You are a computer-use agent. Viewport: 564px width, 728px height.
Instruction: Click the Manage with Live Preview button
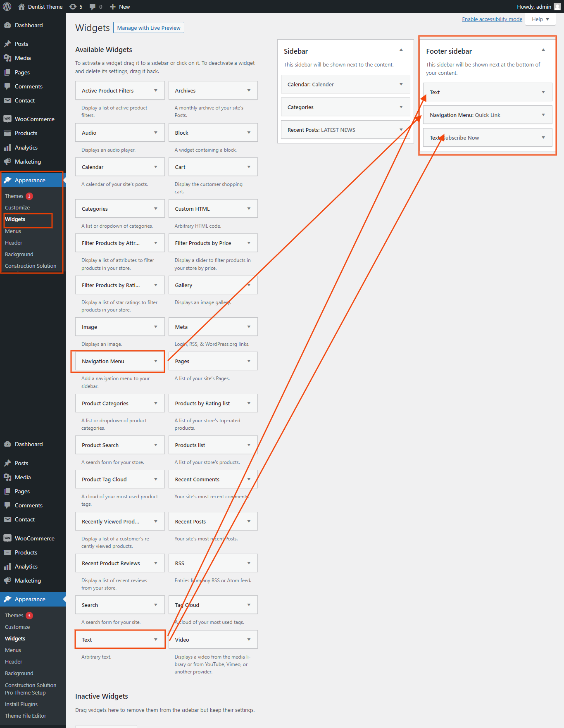pyautogui.click(x=149, y=28)
